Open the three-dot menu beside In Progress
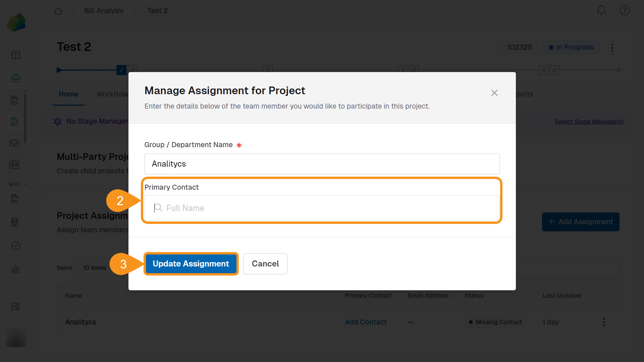Viewport: 644px width, 362px height. click(x=612, y=48)
